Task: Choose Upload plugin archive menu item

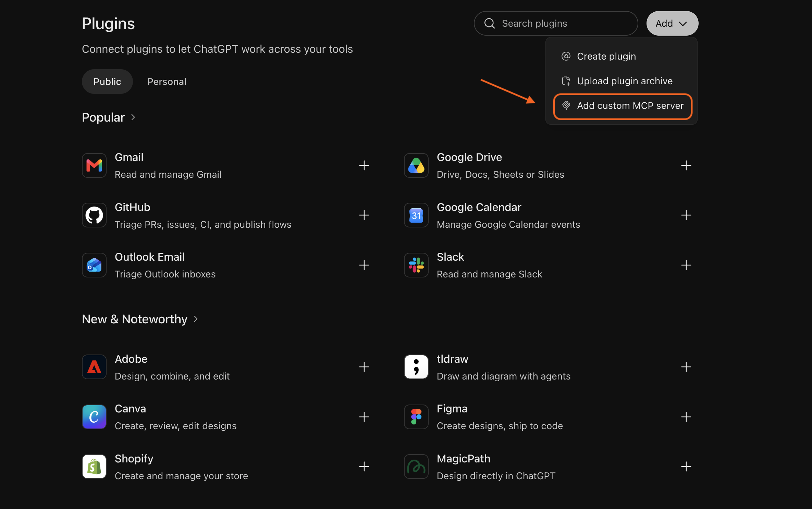Action: pos(622,81)
